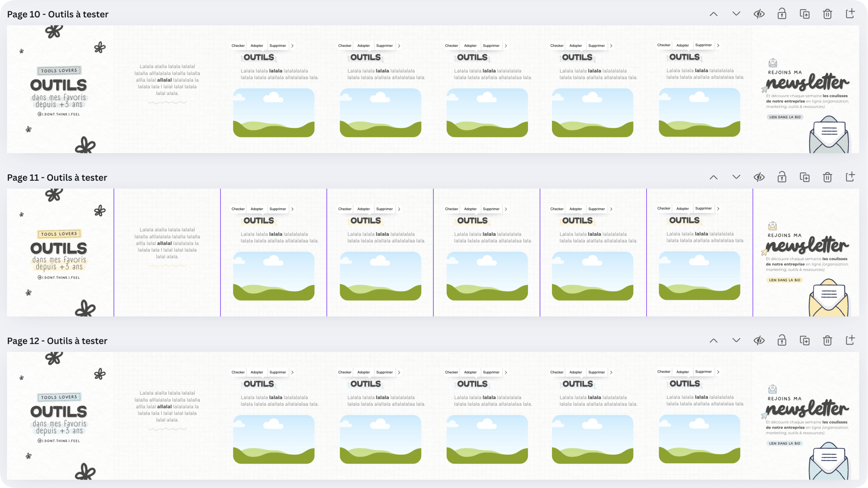Add a new page after Page 12
Screen dimensions: 868x488
point(850,340)
